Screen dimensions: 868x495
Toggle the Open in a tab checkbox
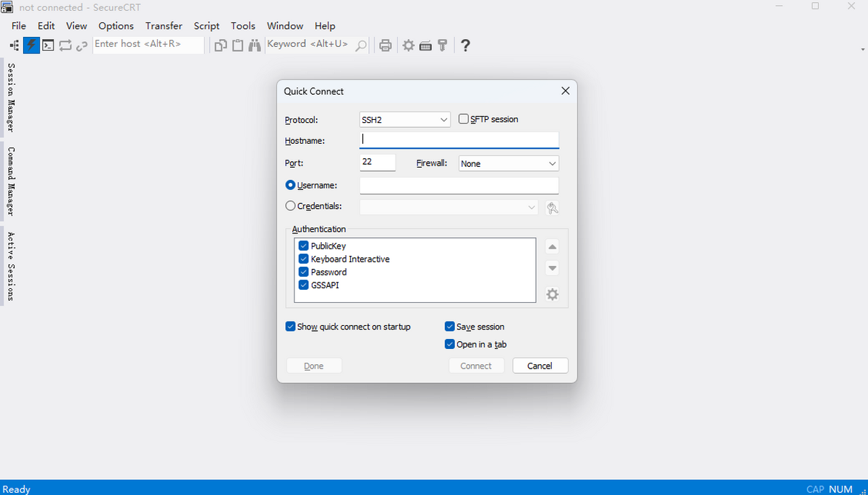(x=450, y=344)
